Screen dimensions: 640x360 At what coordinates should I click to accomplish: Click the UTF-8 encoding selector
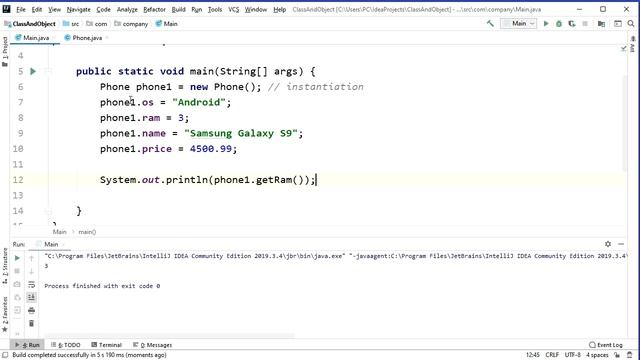pyautogui.click(x=572, y=355)
